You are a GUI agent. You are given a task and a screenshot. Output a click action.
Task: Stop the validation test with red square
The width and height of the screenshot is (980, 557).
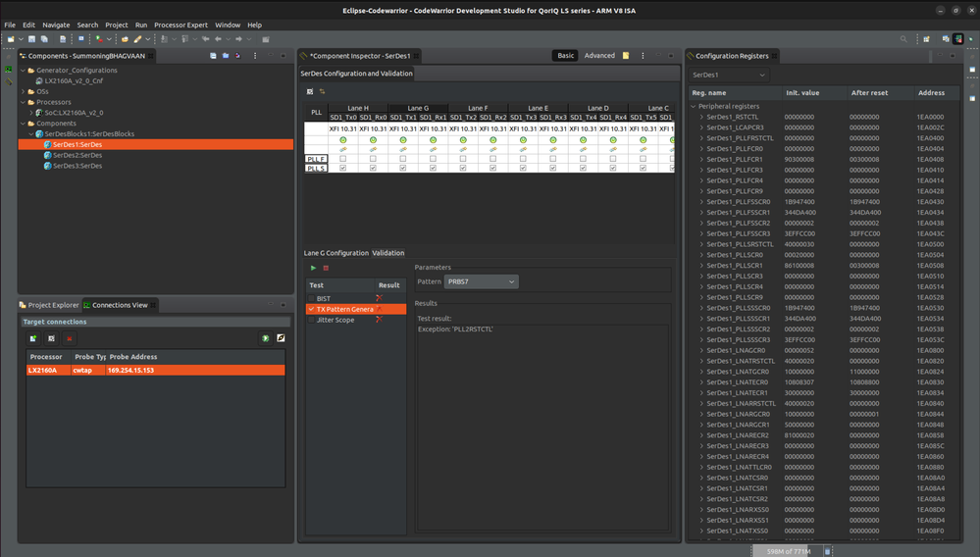click(326, 268)
